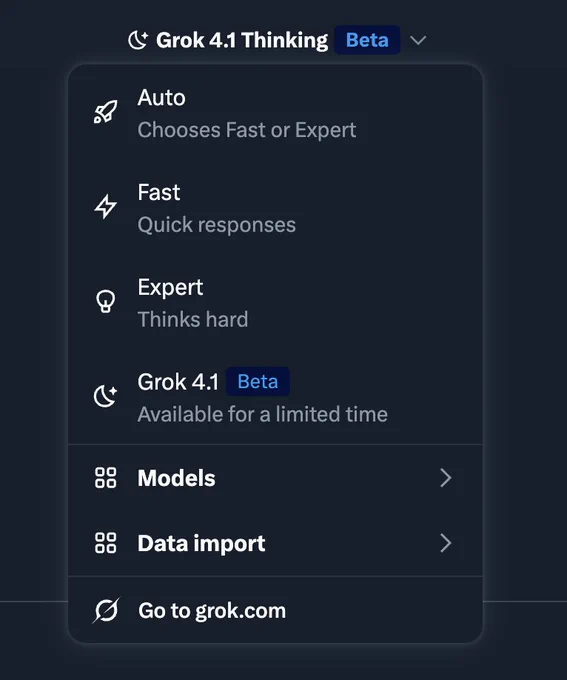
Task: Select the Fast mode label
Action: coord(159,192)
